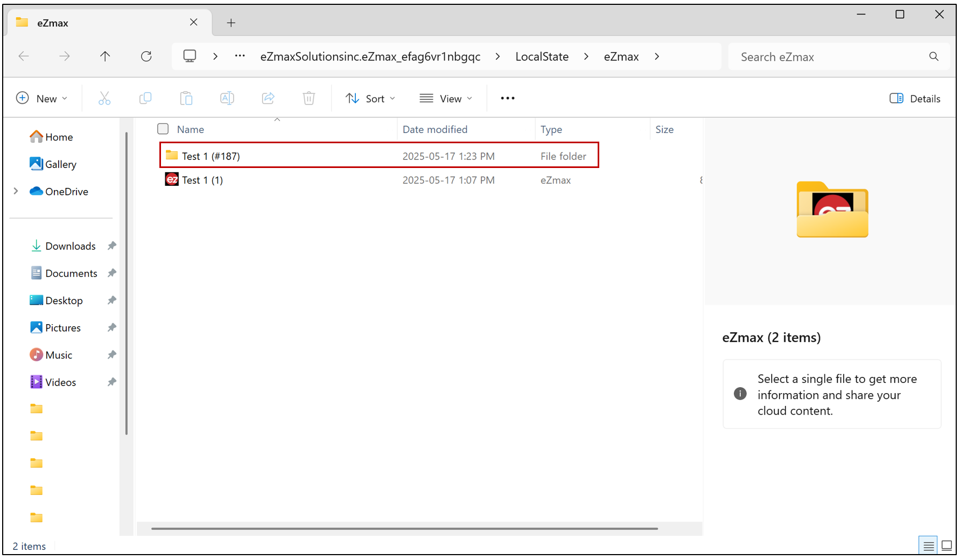Toggle the Details pane button
The width and height of the screenshot is (960, 560).
(x=915, y=99)
